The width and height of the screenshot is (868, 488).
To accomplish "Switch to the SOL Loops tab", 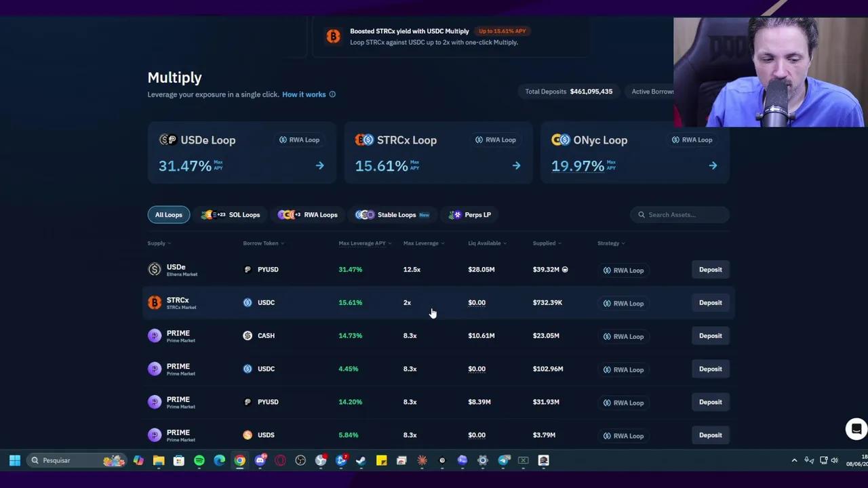I will point(231,215).
